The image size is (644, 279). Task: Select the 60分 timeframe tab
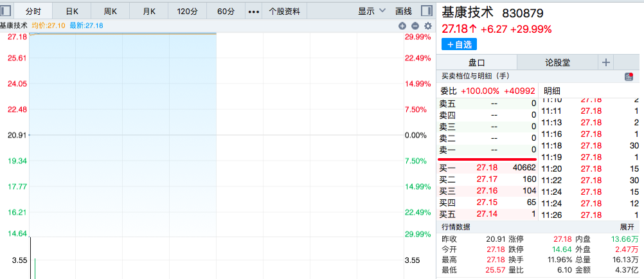[226, 12]
